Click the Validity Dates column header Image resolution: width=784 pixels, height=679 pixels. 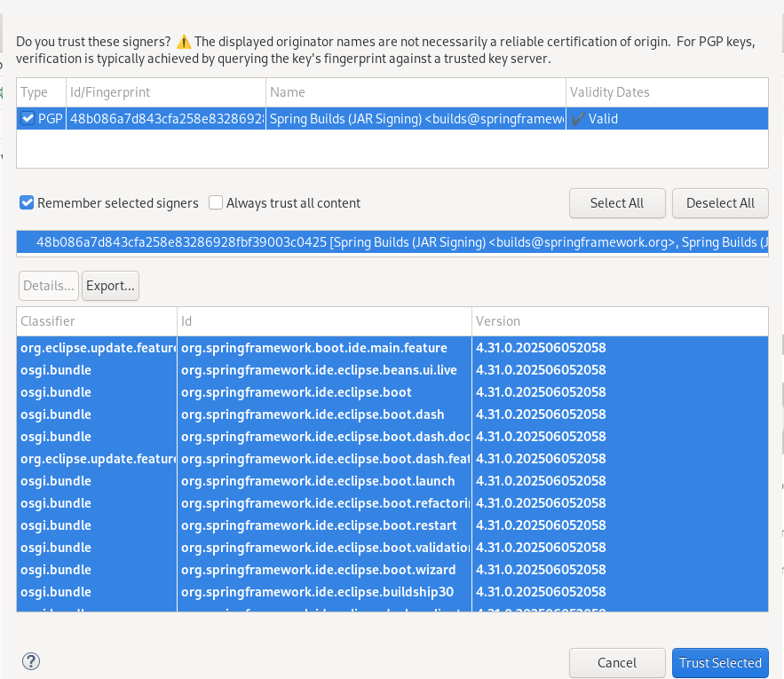click(x=667, y=92)
